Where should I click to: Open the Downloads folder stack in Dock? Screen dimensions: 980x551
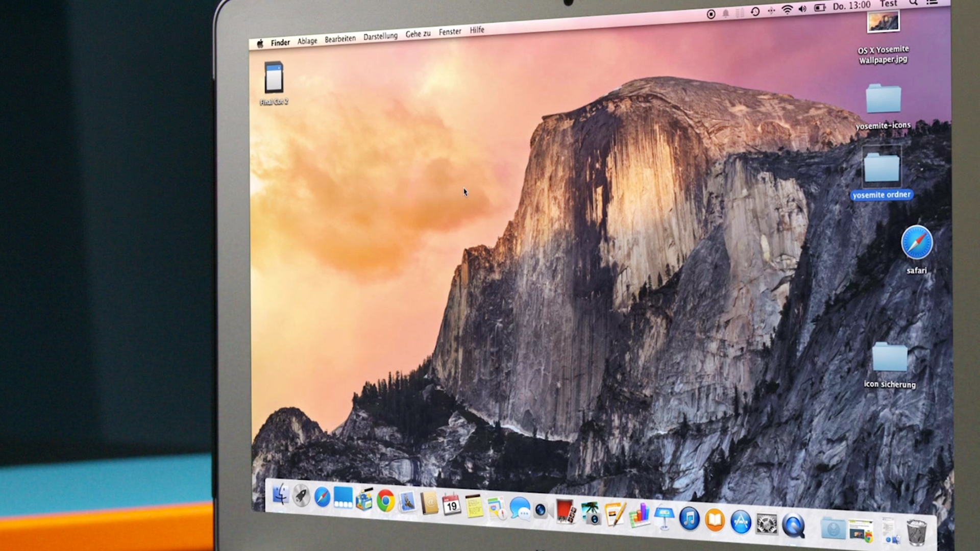pyautogui.click(x=832, y=528)
